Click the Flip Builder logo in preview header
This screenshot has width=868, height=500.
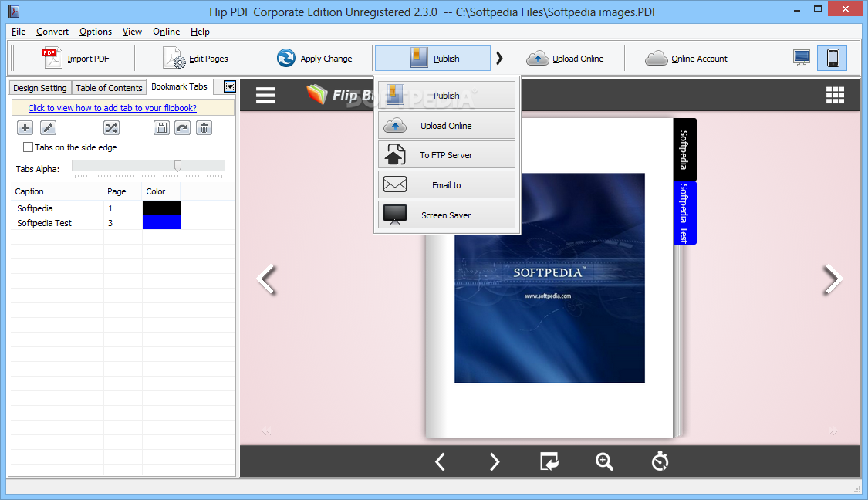point(339,95)
